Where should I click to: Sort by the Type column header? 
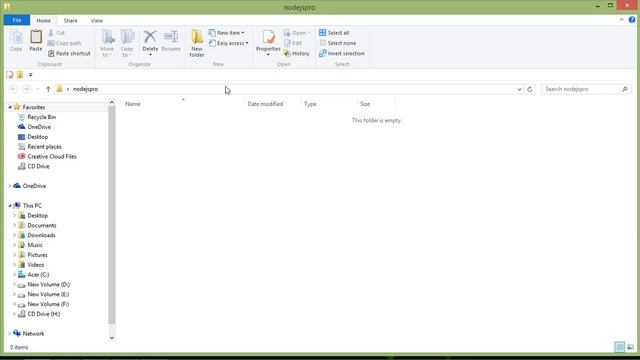point(310,104)
